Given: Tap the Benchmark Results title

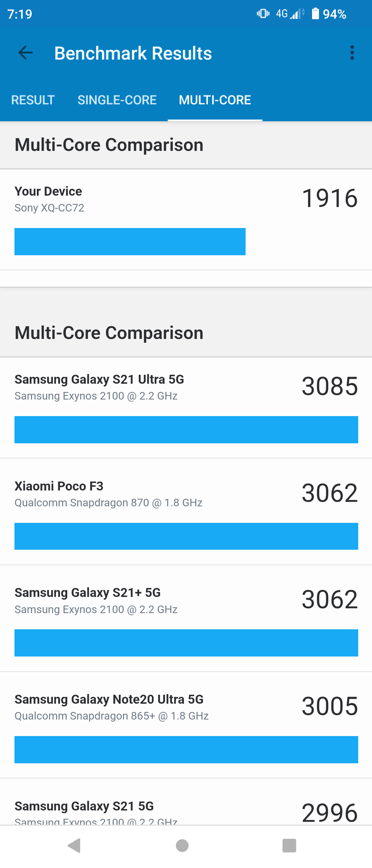Looking at the screenshot, I should point(133,53).
